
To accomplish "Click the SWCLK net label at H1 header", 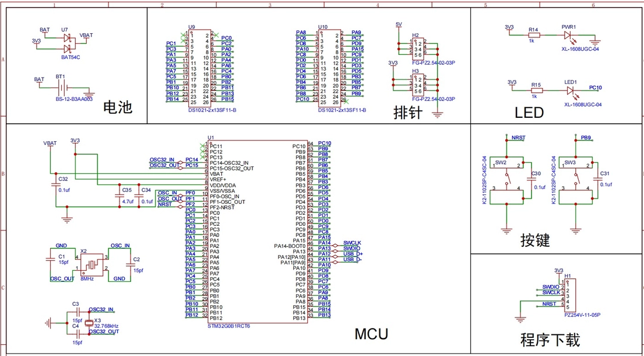I will coord(551,292).
